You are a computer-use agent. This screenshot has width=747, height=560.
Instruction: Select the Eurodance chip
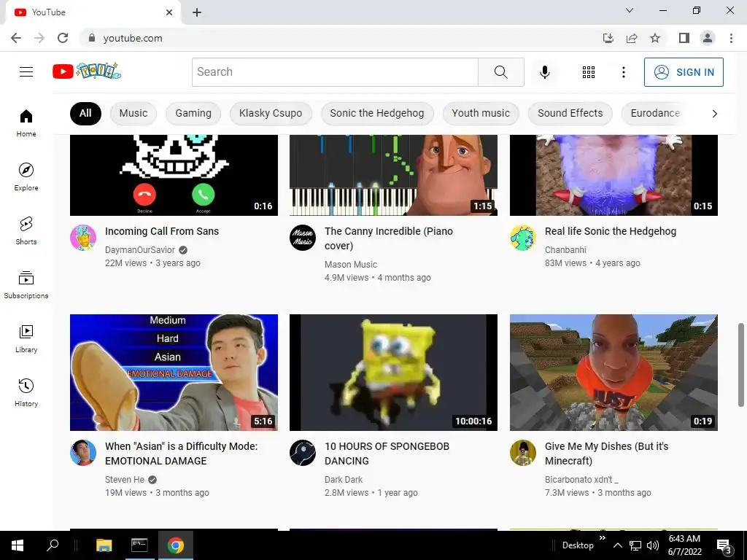[x=655, y=113]
